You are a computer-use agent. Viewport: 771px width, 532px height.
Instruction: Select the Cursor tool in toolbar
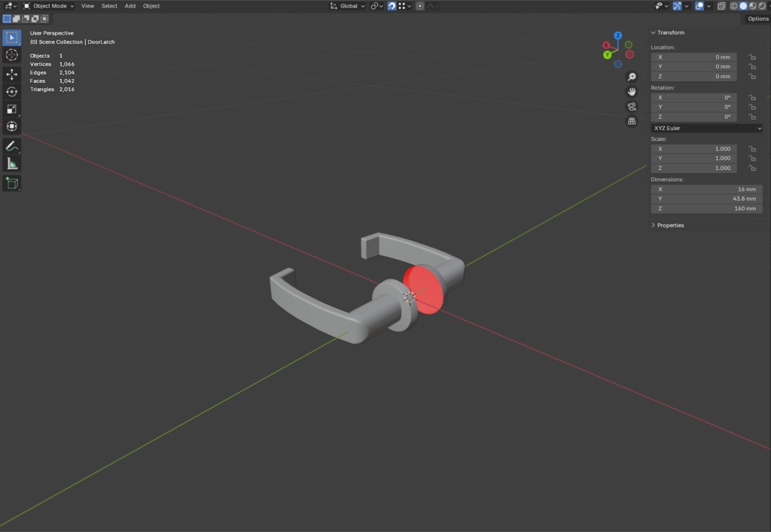click(12, 55)
